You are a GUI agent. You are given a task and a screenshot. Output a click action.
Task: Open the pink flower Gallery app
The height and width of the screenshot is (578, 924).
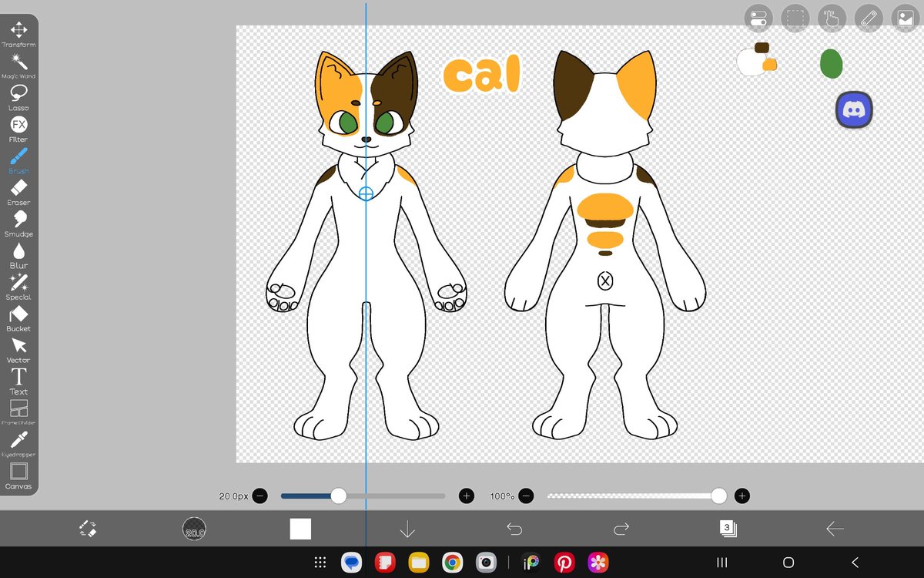point(598,563)
